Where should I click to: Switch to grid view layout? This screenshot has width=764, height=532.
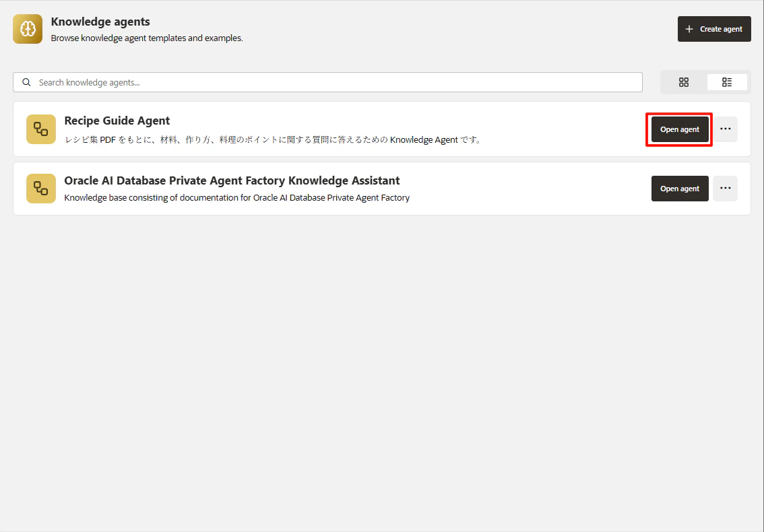[x=684, y=82]
